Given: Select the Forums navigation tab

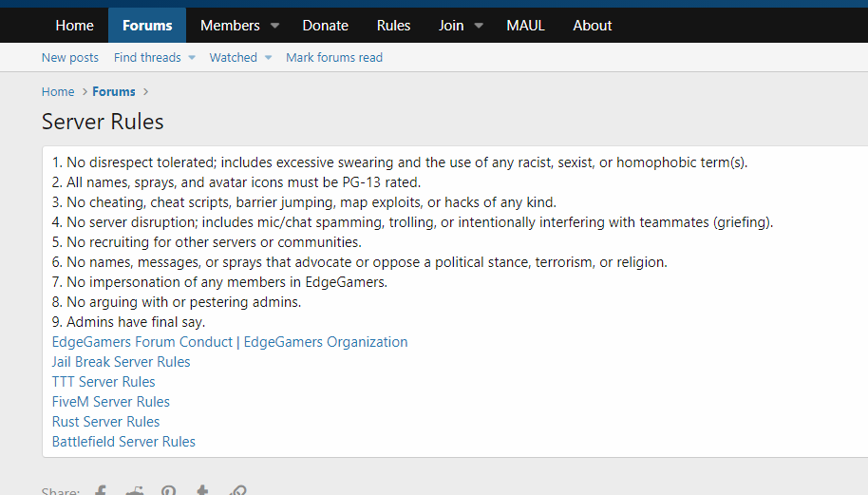Looking at the screenshot, I should (147, 26).
